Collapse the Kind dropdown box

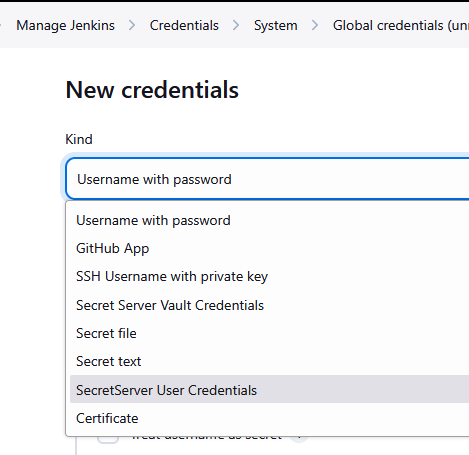(x=267, y=179)
